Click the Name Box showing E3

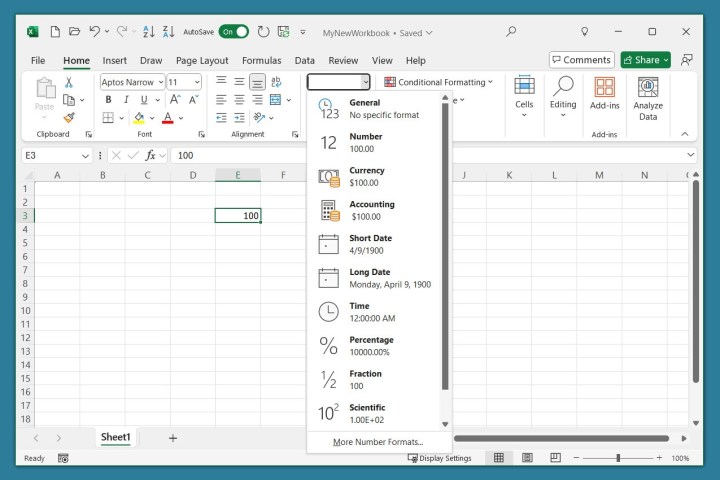[50, 155]
